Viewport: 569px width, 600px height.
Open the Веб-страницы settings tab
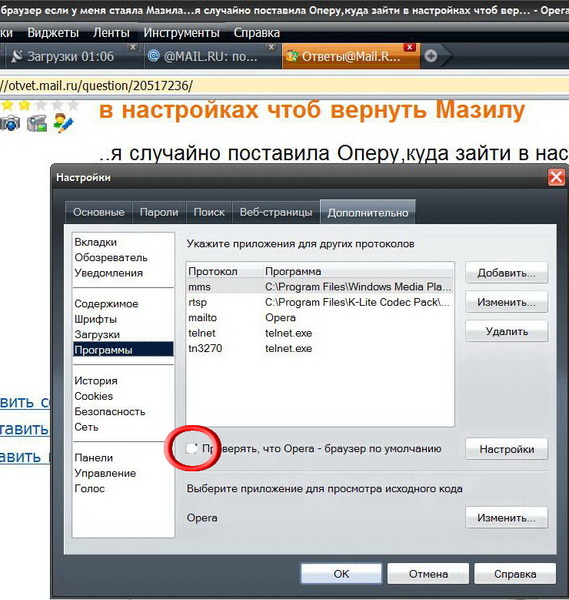click(x=276, y=212)
